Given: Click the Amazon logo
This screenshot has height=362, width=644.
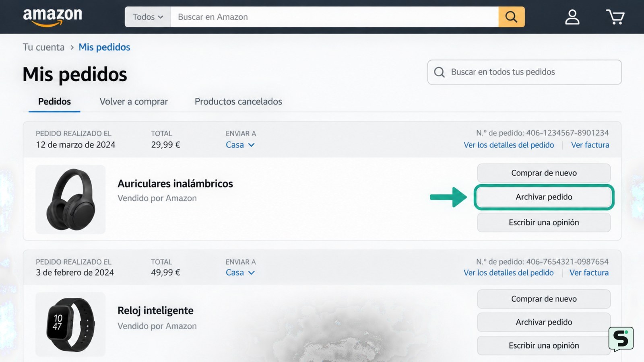Looking at the screenshot, I should pos(52,17).
